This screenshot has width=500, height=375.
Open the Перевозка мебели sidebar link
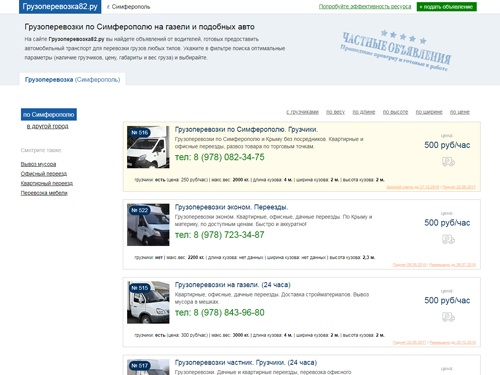point(44,193)
